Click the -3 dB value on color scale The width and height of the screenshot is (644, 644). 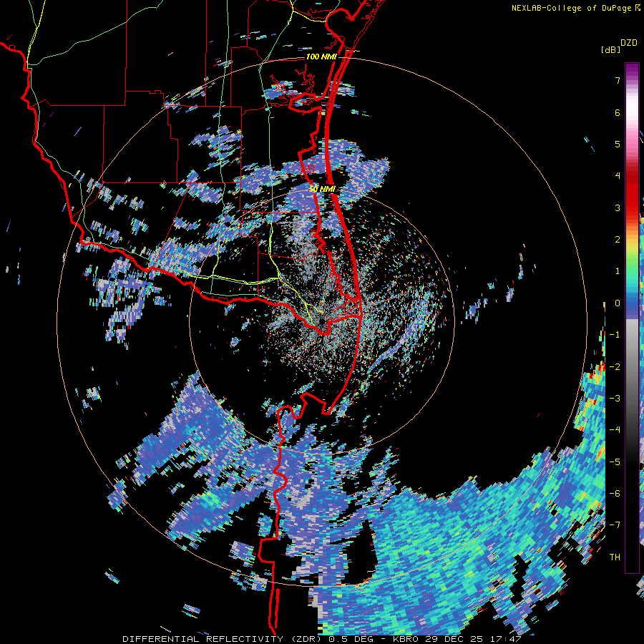[615, 399]
